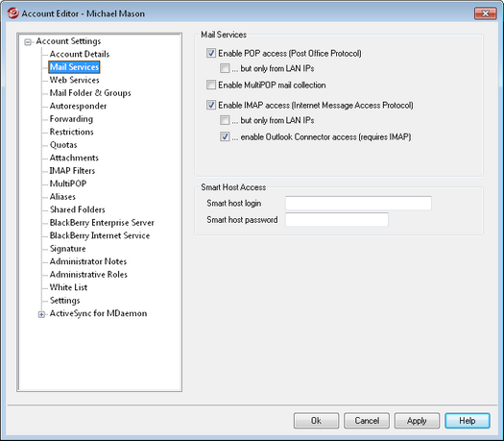
Task: Click the Ok button
Action: coord(316,421)
